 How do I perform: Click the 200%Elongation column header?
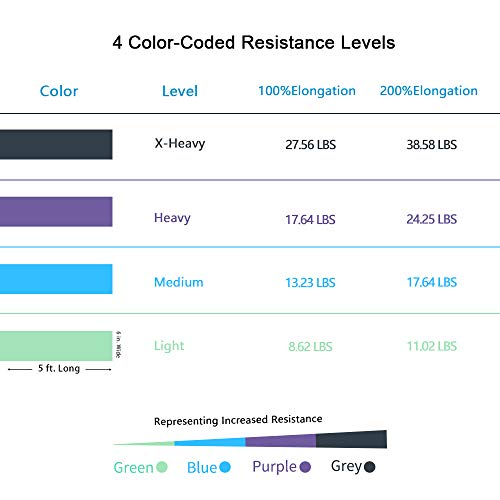click(x=429, y=91)
